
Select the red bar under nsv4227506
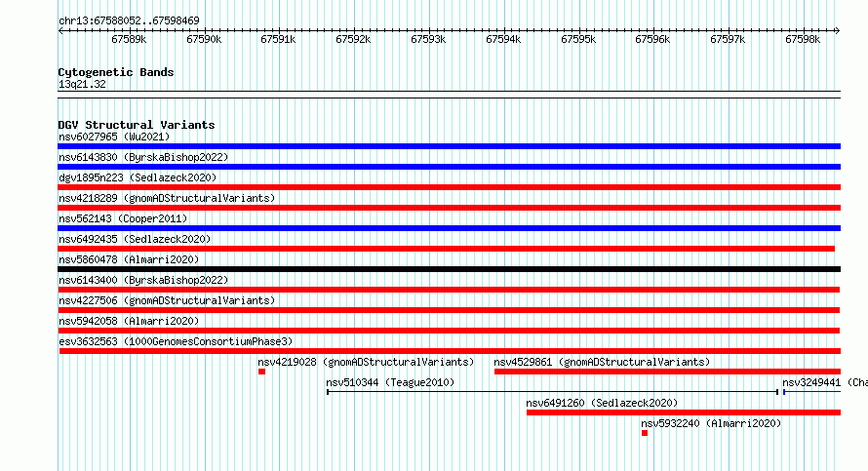click(449, 310)
